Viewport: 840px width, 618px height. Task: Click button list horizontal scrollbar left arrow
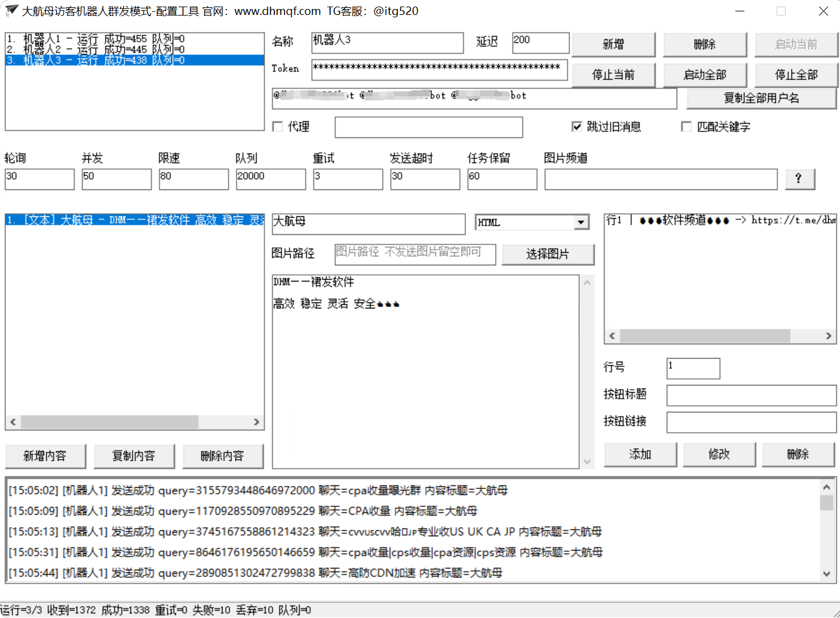612,336
